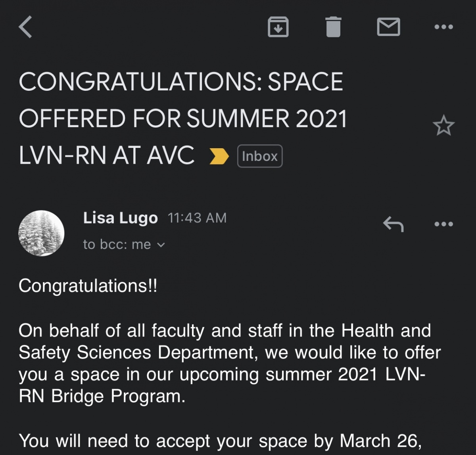Go back using the left arrow
This screenshot has width=476, height=455.
click(25, 28)
